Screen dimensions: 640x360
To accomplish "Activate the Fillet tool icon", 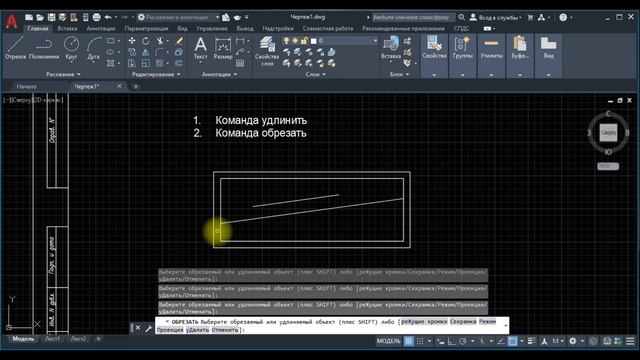I will tap(159, 52).
